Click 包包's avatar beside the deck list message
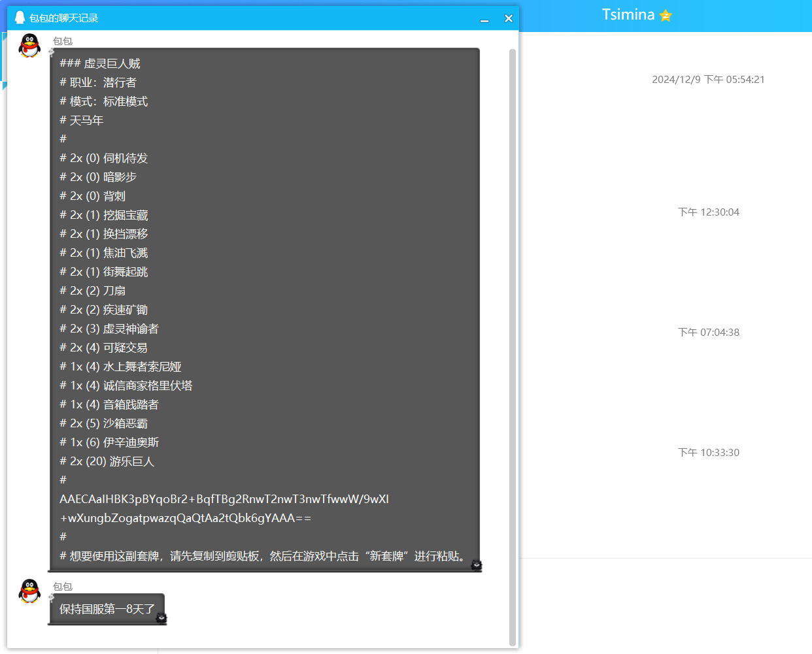 pyautogui.click(x=29, y=46)
